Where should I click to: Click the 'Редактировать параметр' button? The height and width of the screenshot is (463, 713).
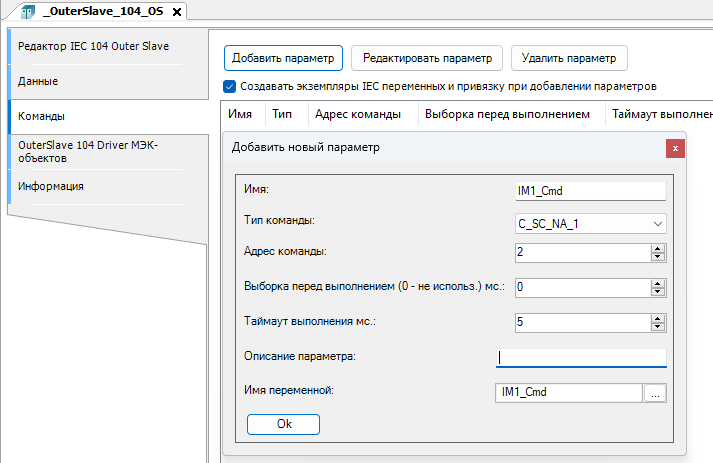[x=427, y=58]
